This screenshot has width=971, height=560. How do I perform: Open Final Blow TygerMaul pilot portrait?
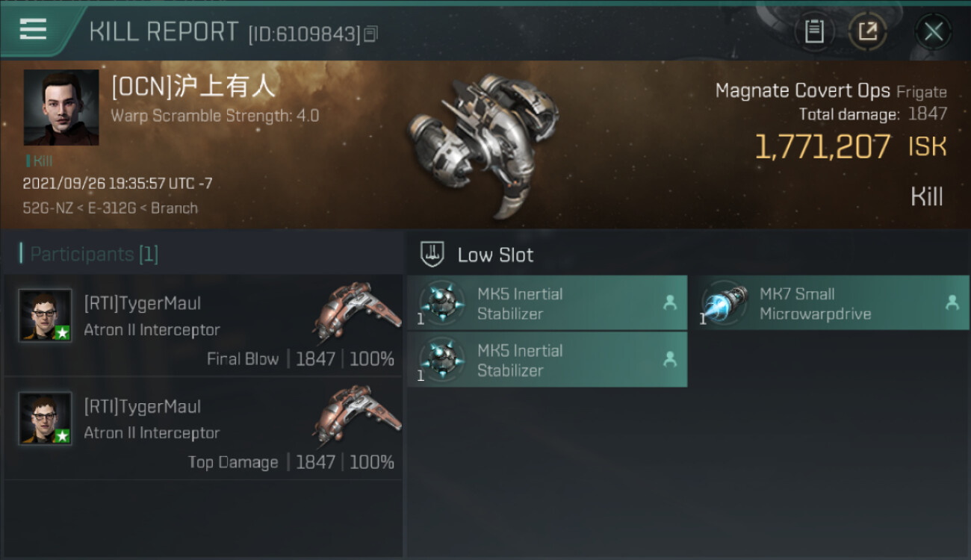pyautogui.click(x=46, y=315)
